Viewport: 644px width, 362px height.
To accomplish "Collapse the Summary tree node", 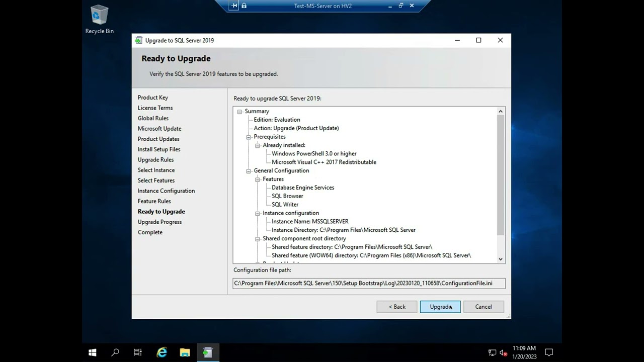I will pos(239,111).
